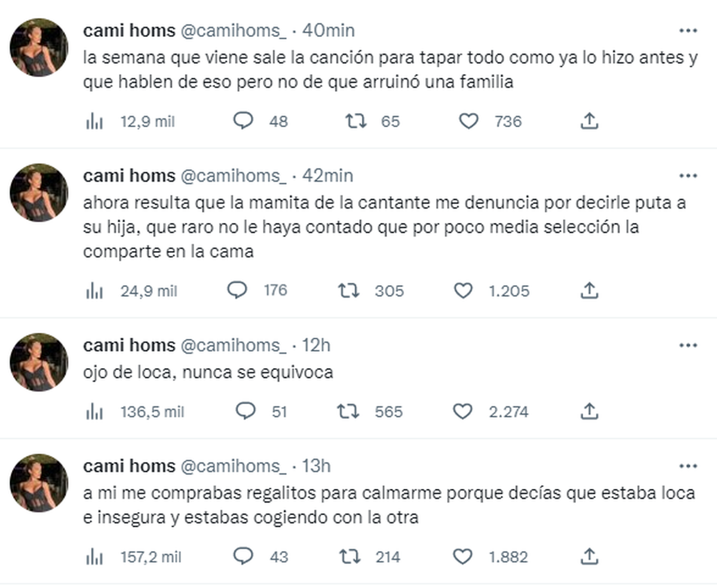
Task: Open more options on the 40min tweet
Action: point(688,30)
